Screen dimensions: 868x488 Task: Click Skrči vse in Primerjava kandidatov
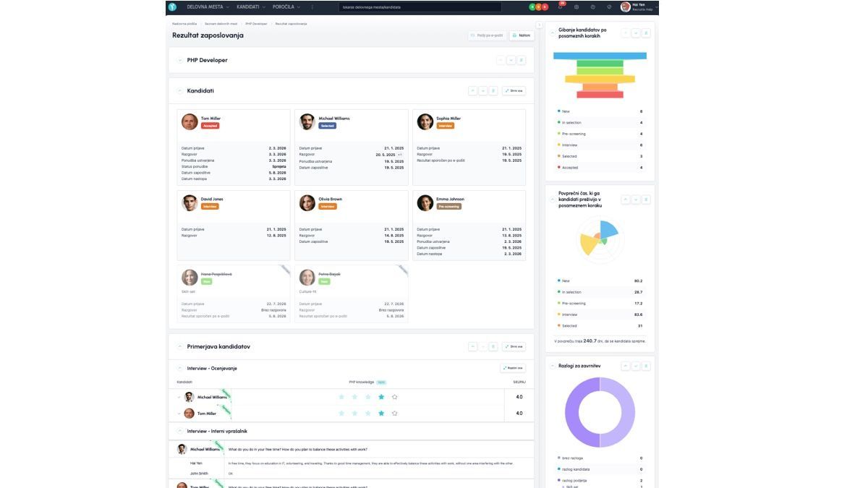(x=514, y=347)
